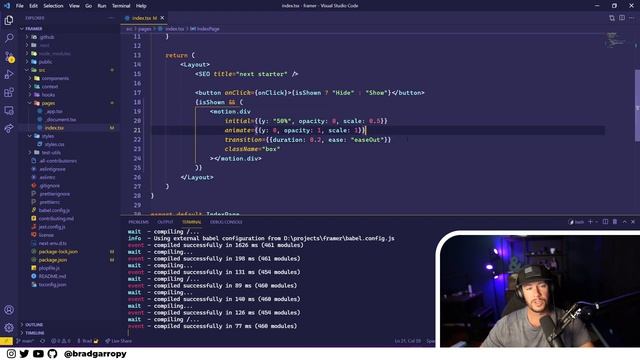This screenshot has height=360, width=640.
Task: Switch to the Terminal panel tab
Action: (191, 222)
